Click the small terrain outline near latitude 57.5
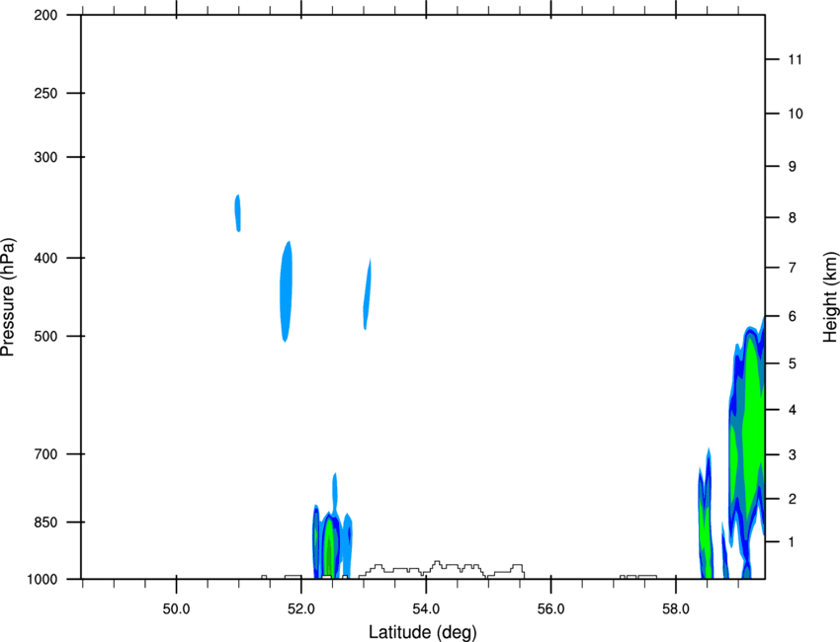The height and width of the screenshot is (642, 840). 637,577
